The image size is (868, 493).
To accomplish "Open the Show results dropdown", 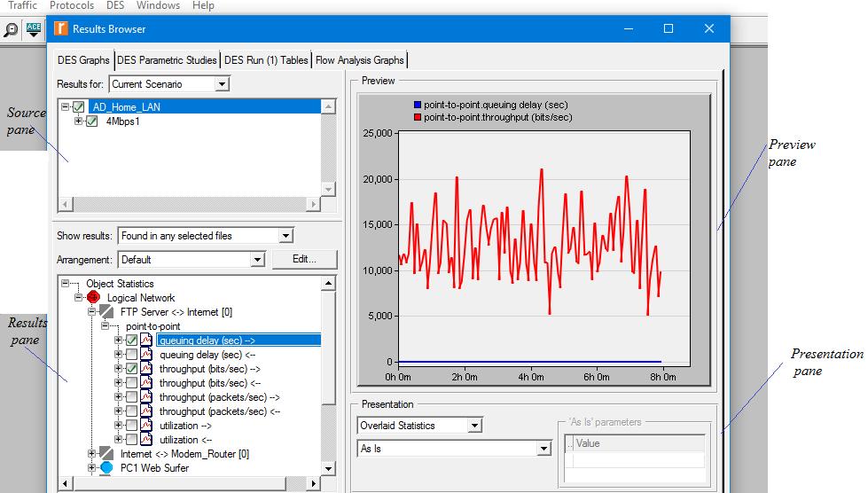I will point(285,236).
